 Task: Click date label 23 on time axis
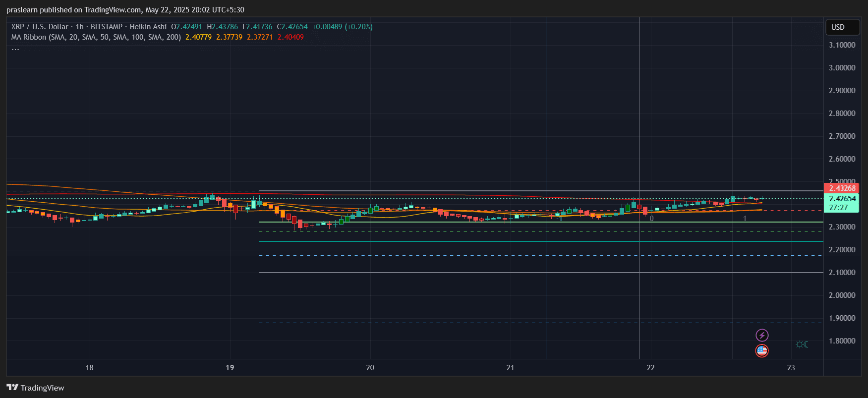click(791, 368)
